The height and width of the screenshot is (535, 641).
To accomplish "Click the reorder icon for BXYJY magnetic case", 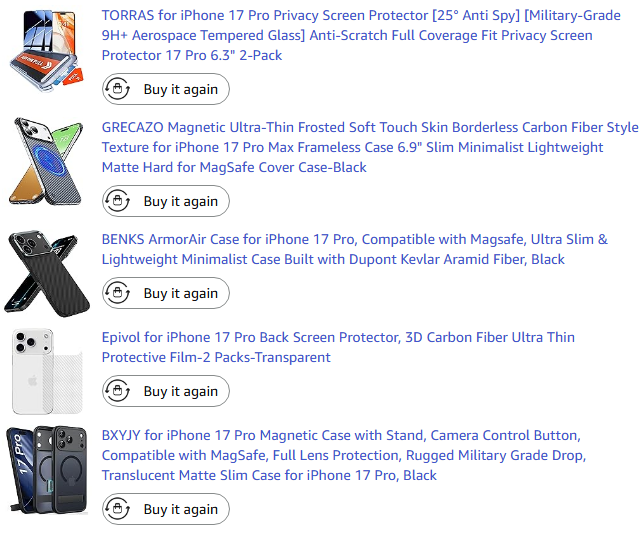I will point(119,510).
